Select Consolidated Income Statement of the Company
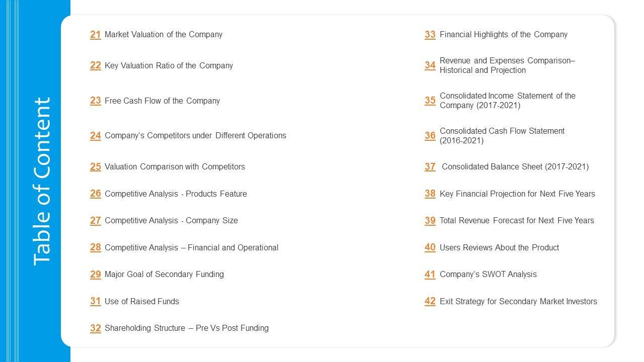The height and width of the screenshot is (362, 644). click(x=507, y=101)
